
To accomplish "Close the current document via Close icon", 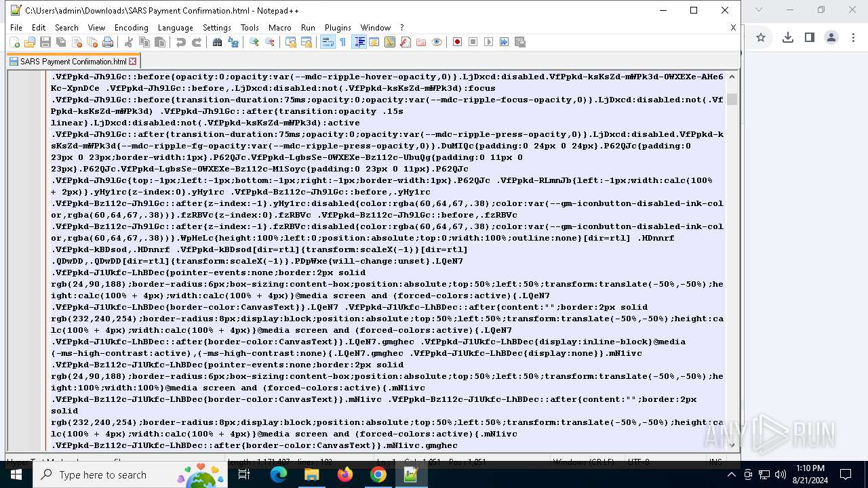I will pos(77,42).
